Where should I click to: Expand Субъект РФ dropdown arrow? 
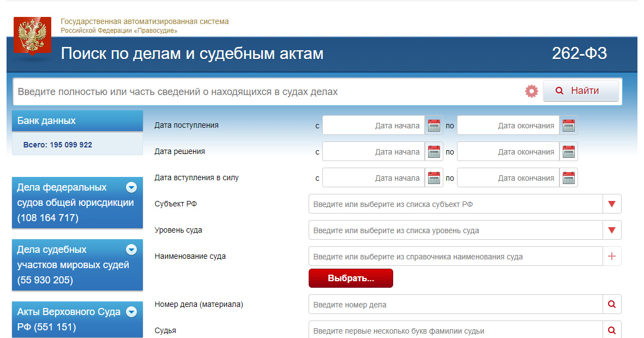[612, 204]
